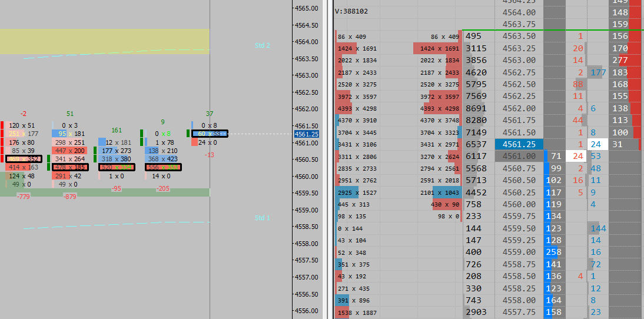644x319 pixels.
Task: Select the Std 2 band label
Action: (263, 45)
